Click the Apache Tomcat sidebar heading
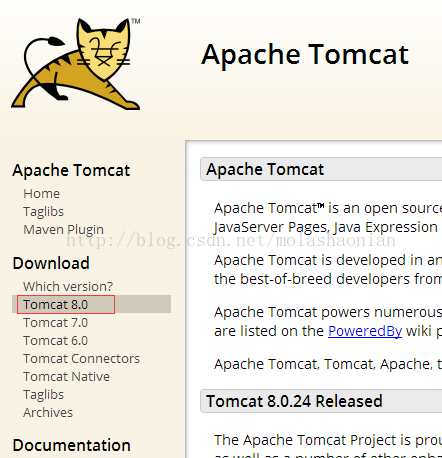 click(71, 170)
